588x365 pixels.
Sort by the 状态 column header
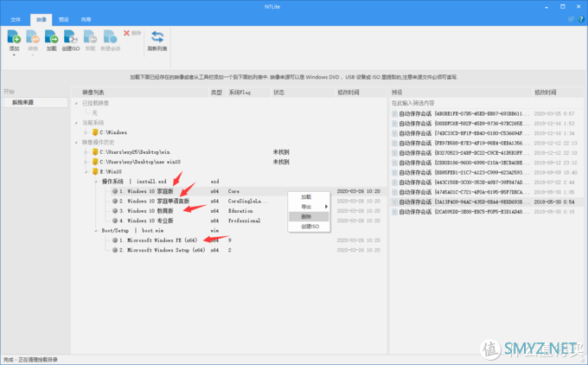coord(303,93)
